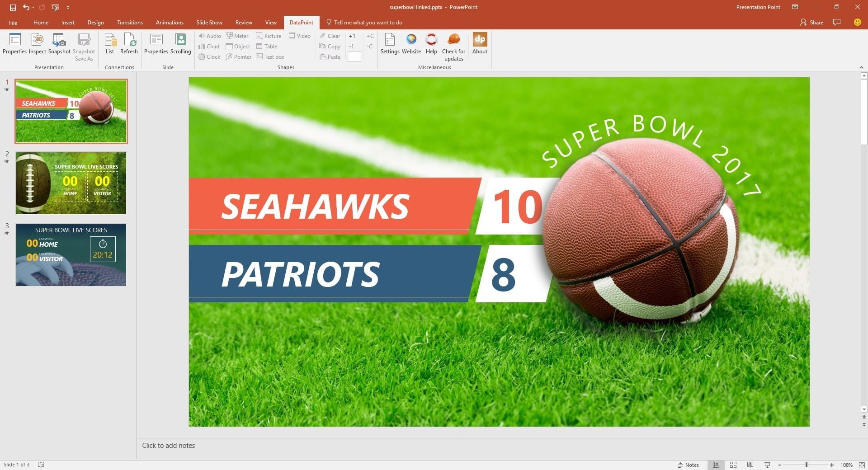This screenshot has width=868, height=470.
Task: Open presentation Properties in DataPoint ribbon
Action: pos(14,44)
